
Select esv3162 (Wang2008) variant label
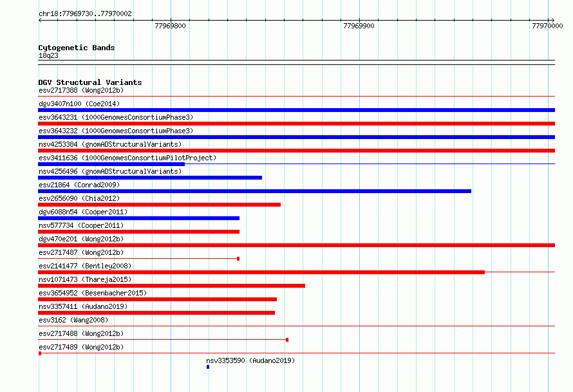click(x=73, y=320)
